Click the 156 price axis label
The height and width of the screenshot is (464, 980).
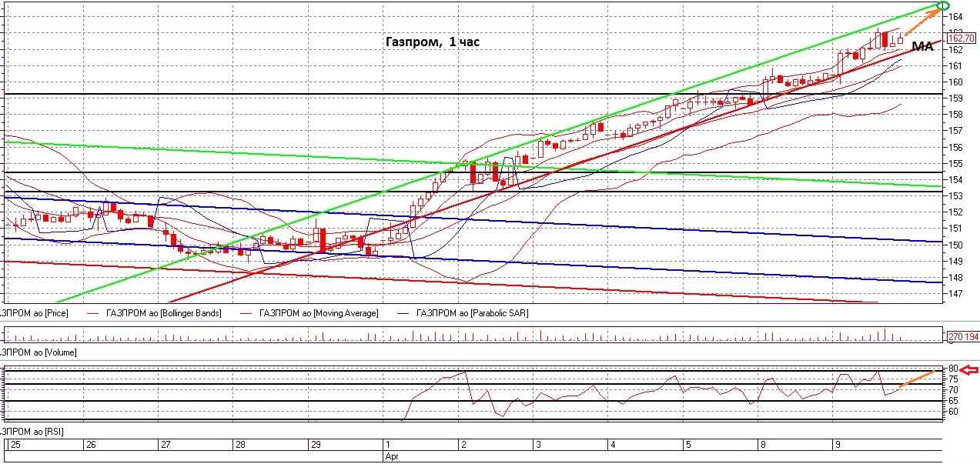click(x=954, y=147)
